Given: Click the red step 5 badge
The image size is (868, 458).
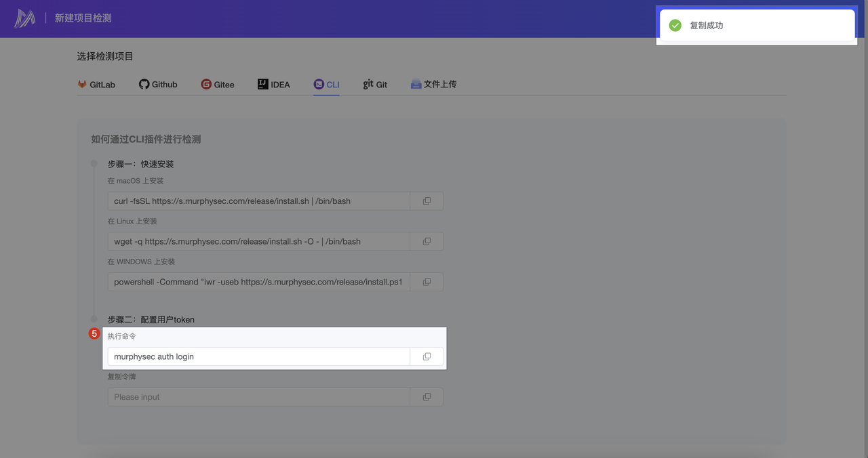Looking at the screenshot, I should (x=94, y=334).
